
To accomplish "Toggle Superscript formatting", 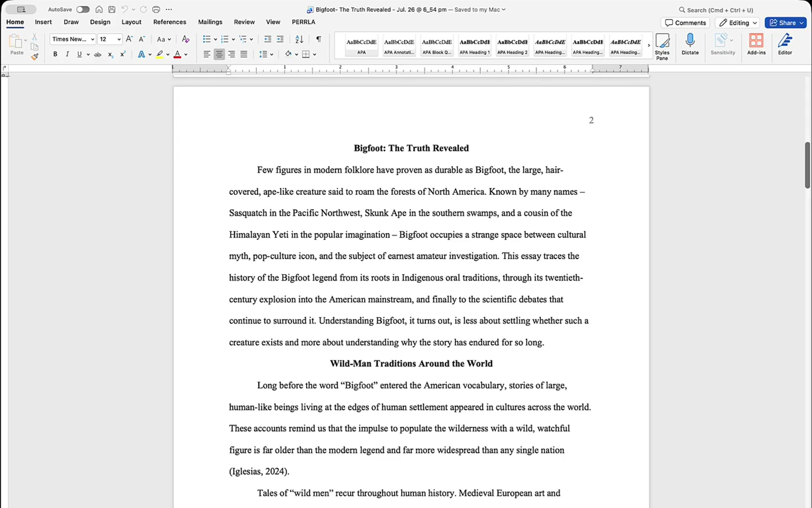I will (x=123, y=54).
